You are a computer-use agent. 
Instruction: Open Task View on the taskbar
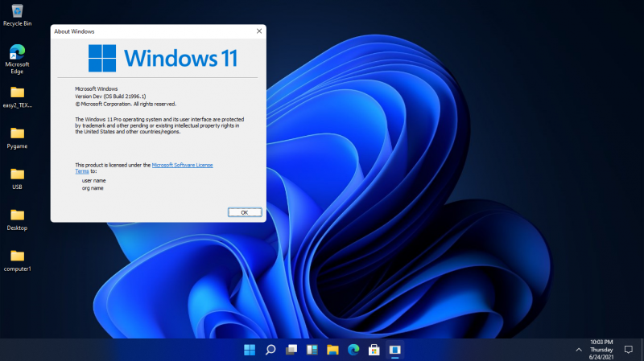(x=291, y=350)
